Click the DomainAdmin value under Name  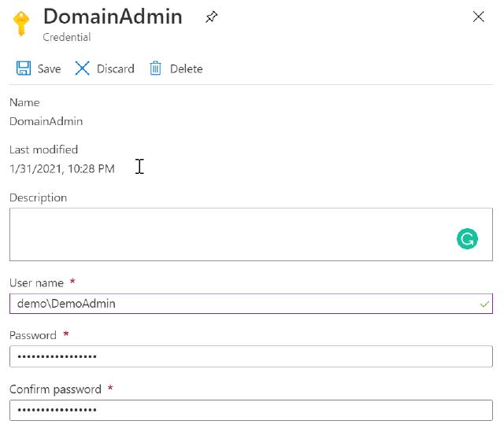point(46,121)
